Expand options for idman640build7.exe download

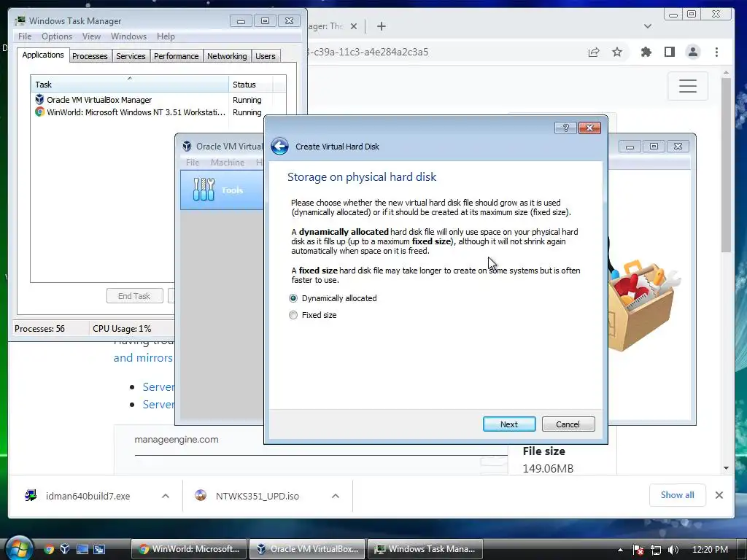pos(166,496)
